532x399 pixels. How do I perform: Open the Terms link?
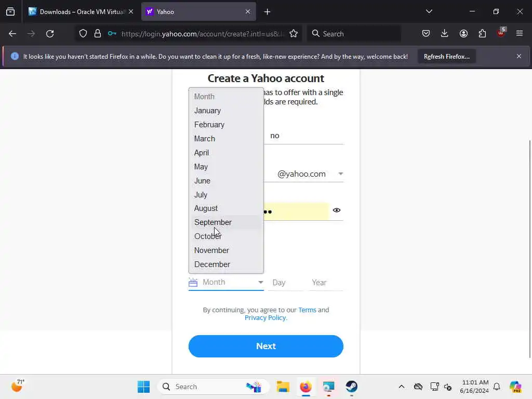307,310
